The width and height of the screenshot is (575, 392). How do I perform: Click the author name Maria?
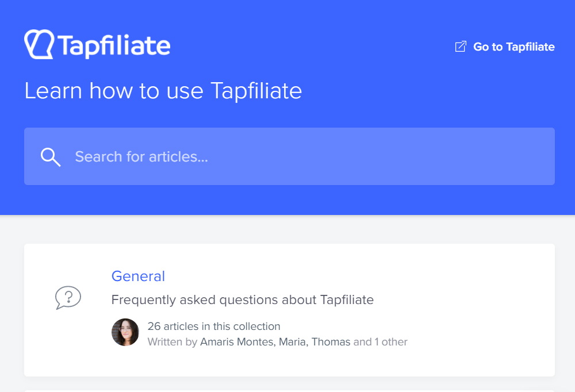pyautogui.click(x=293, y=342)
